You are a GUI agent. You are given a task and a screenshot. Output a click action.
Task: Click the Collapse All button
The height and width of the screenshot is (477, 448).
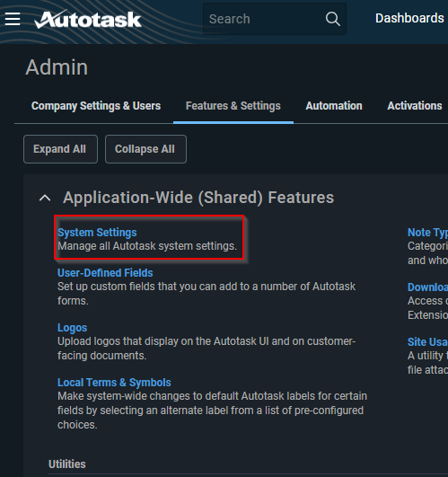(145, 149)
